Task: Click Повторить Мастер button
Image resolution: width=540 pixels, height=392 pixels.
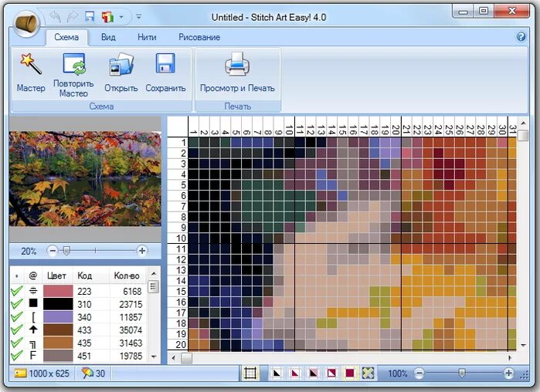Action: point(73,75)
